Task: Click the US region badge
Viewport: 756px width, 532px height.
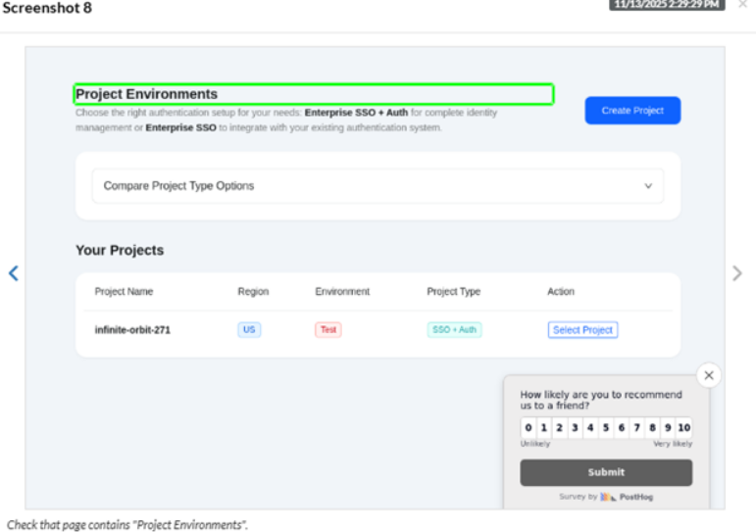Action: pos(249,330)
